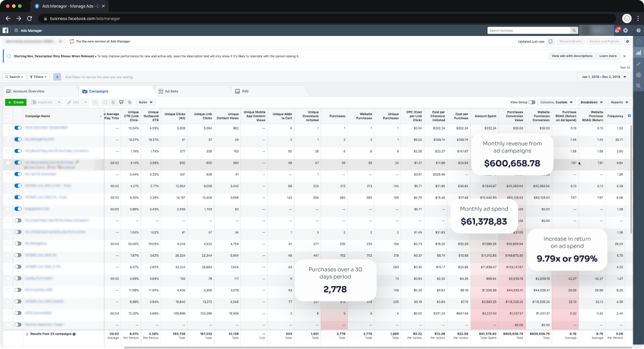Screen dimensions: 644x349
Task: Click the settings gear in top bar
Action: pos(625,30)
